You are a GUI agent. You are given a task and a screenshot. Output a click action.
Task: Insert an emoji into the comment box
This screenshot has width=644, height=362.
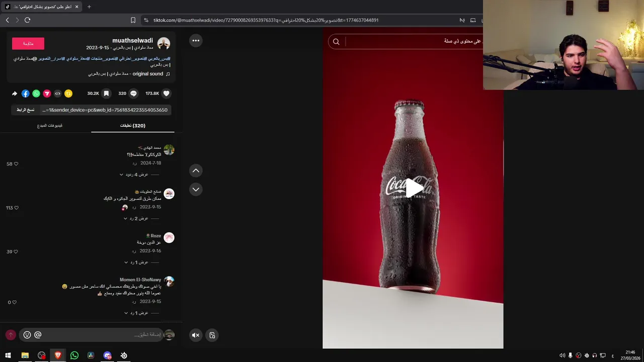click(x=27, y=335)
